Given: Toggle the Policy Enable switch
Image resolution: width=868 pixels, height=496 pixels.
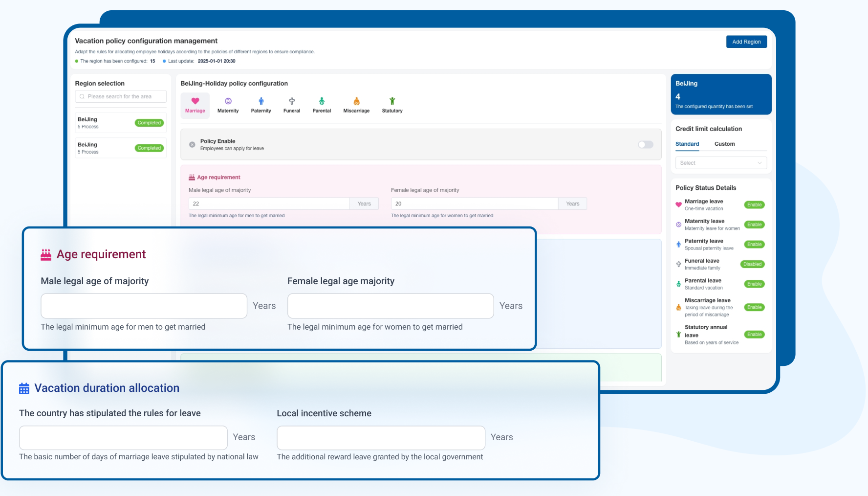Looking at the screenshot, I should [645, 144].
